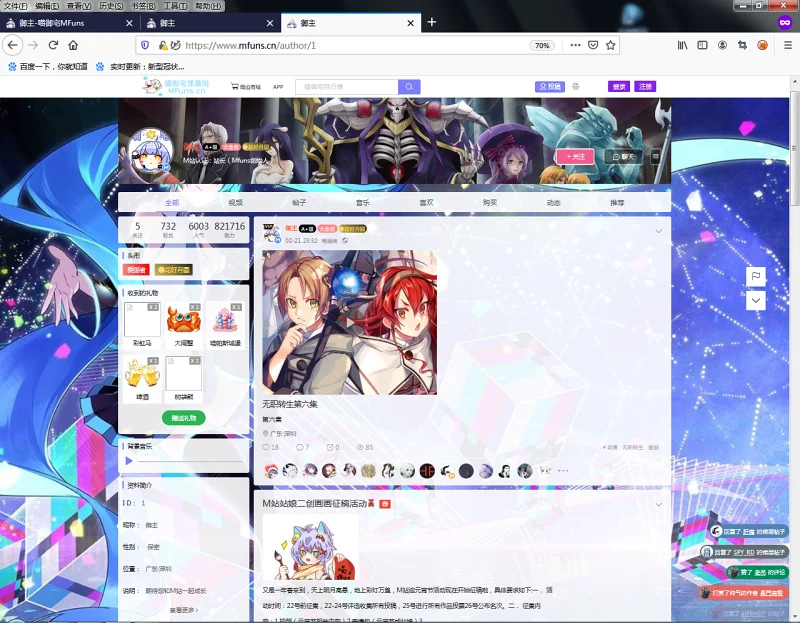Viewport: 800px width, 623px height.
Task: Open the new tab plus button
Action: point(432,22)
